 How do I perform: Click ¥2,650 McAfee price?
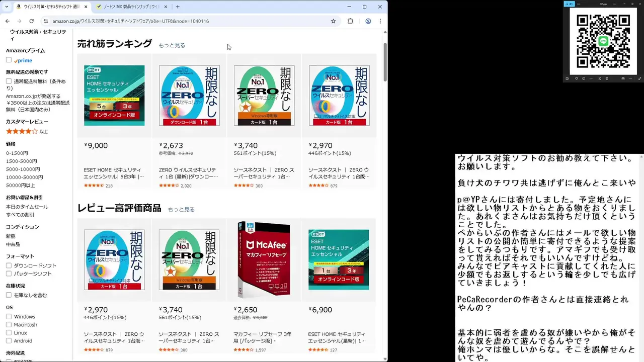pyautogui.click(x=246, y=310)
